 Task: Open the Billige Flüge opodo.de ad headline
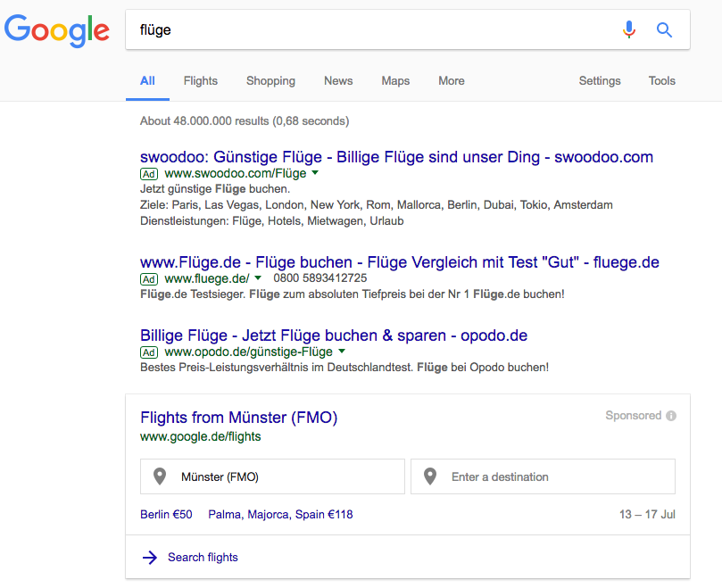coord(334,335)
